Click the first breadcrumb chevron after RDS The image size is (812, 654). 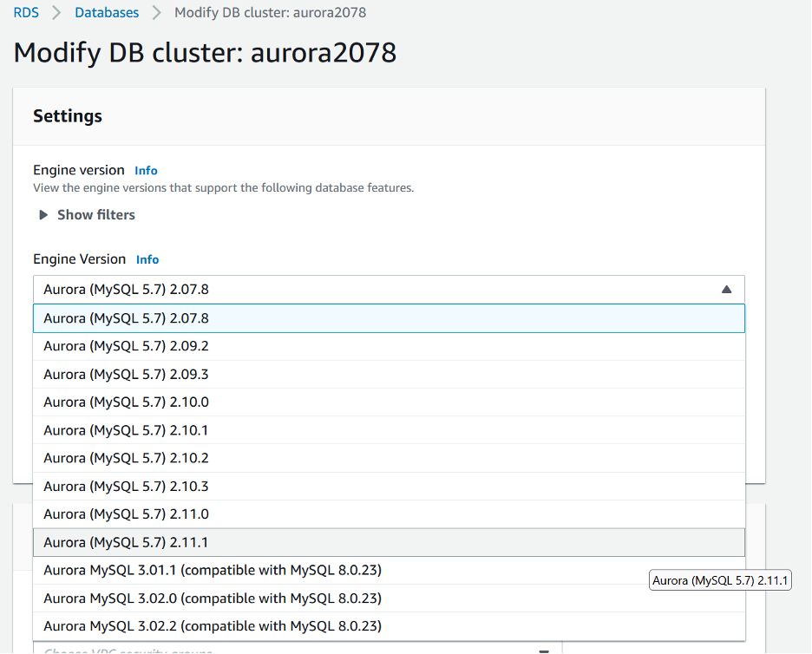pyautogui.click(x=56, y=12)
